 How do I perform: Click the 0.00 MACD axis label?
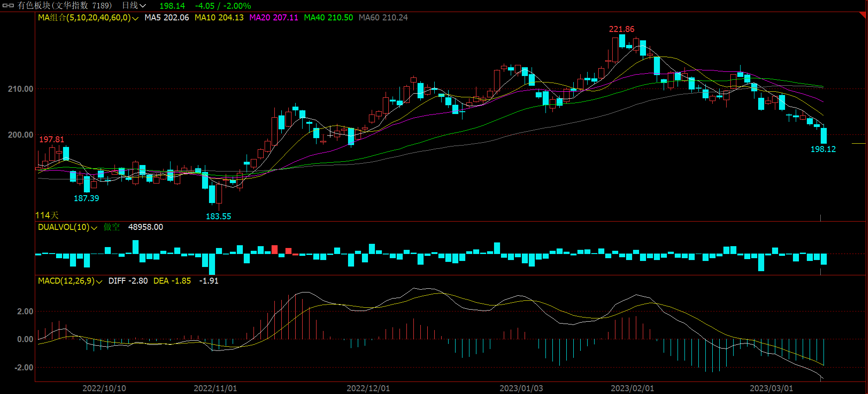click(25, 339)
